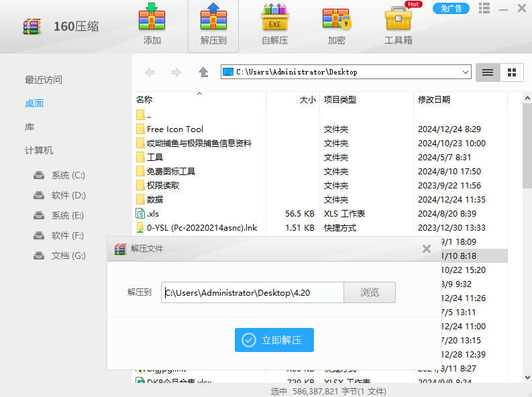
Task: Click the 浏览 browse button
Action: (370, 292)
